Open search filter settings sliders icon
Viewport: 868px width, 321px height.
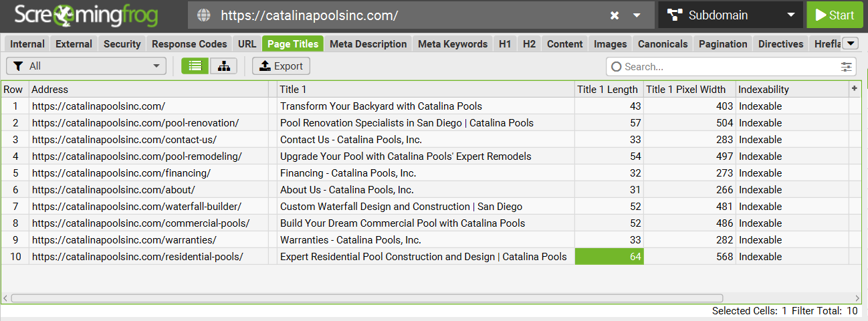[847, 66]
